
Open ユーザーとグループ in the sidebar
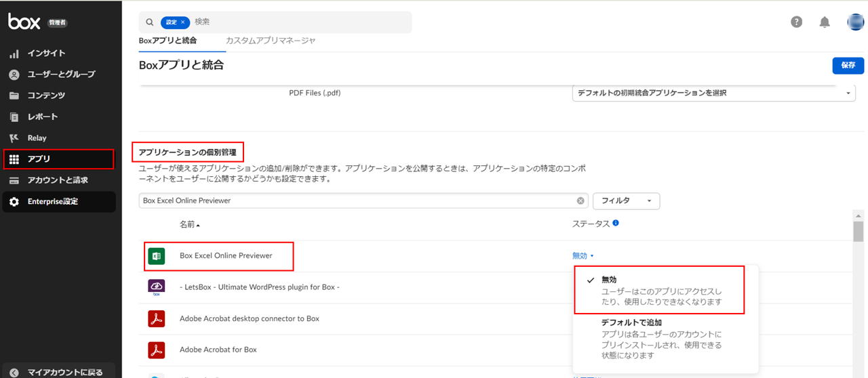click(60, 74)
